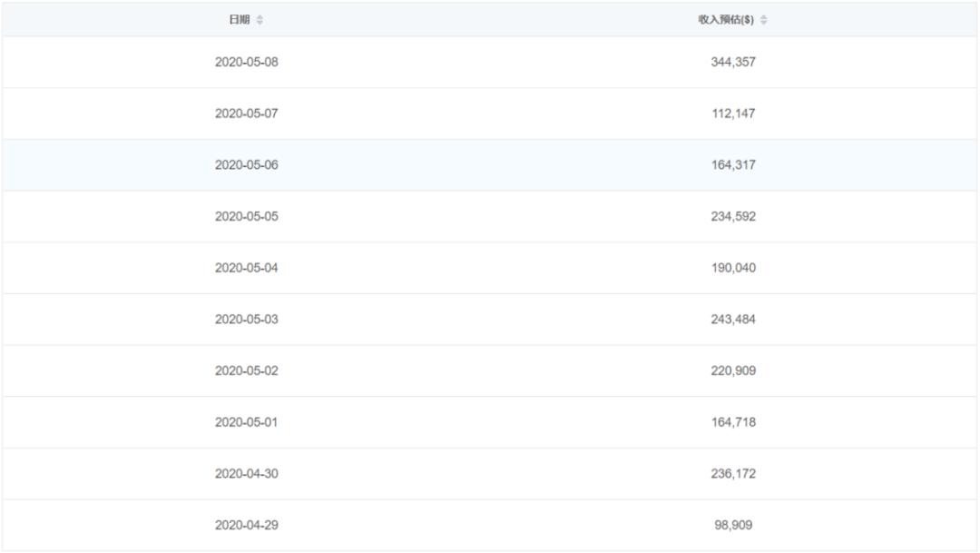Select the revenue value 112,147

click(733, 114)
